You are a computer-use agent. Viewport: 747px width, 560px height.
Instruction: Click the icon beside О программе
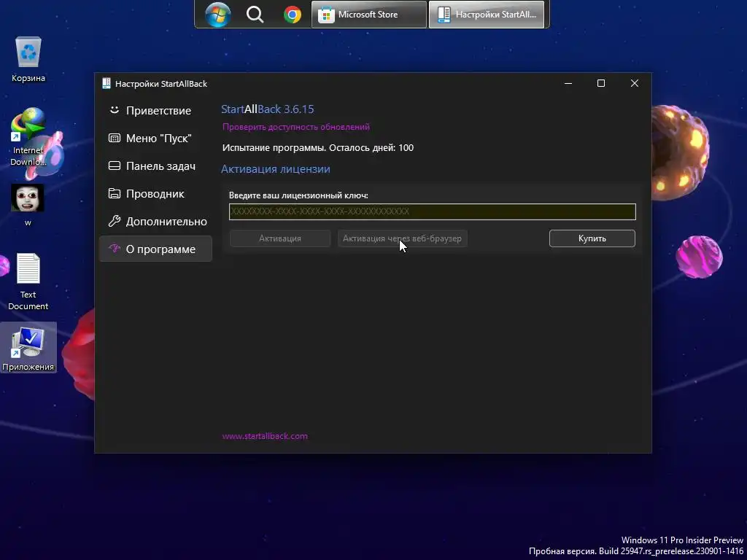pyautogui.click(x=115, y=248)
